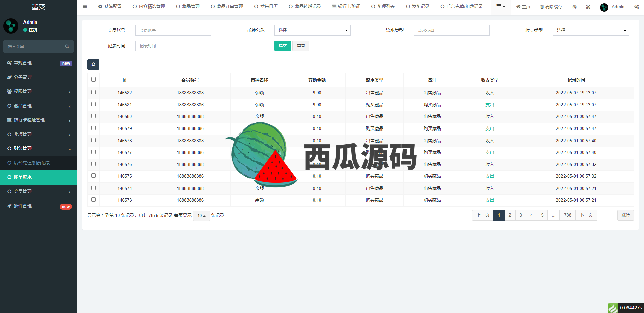Click the Admin avatar in top bar
The image size is (644, 313).
pos(604,7)
